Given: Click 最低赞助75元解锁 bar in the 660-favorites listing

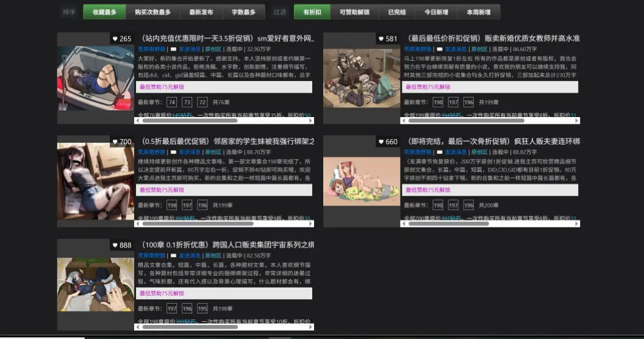Looking at the screenshot, I should [490, 190].
